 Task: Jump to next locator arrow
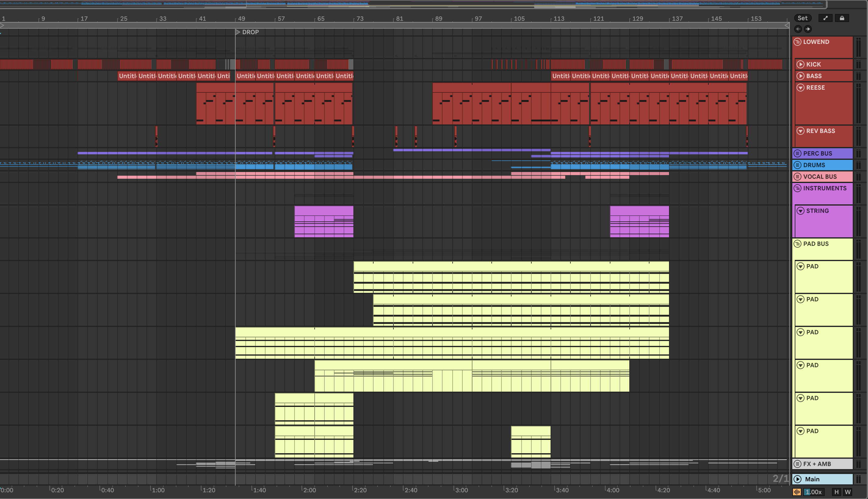[x=808, y=29]
